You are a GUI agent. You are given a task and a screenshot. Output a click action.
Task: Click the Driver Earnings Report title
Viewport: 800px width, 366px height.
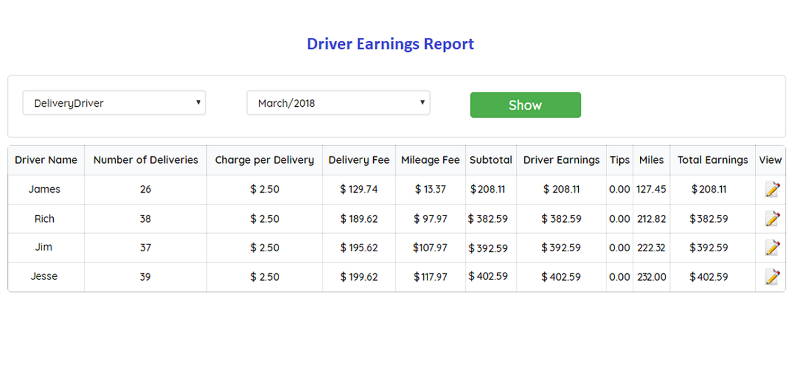[x=390, y=44]
